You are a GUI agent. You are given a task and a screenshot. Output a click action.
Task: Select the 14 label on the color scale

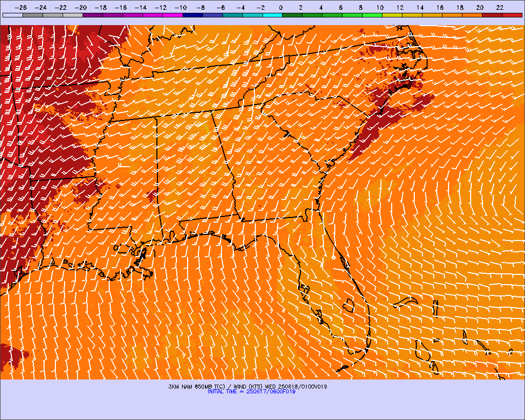pyautogui.click(x=420, y=7)
